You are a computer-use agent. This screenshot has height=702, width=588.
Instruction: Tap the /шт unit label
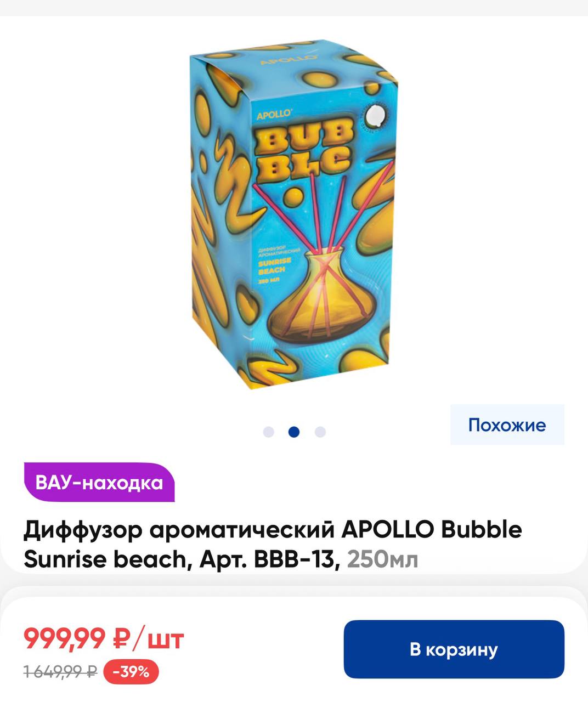click(160, 638)
